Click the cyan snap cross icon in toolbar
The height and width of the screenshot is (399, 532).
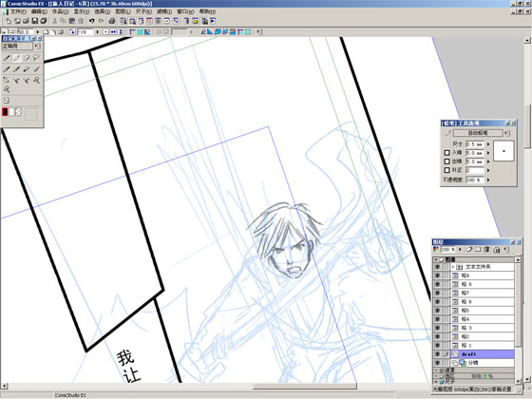(140, 32)
